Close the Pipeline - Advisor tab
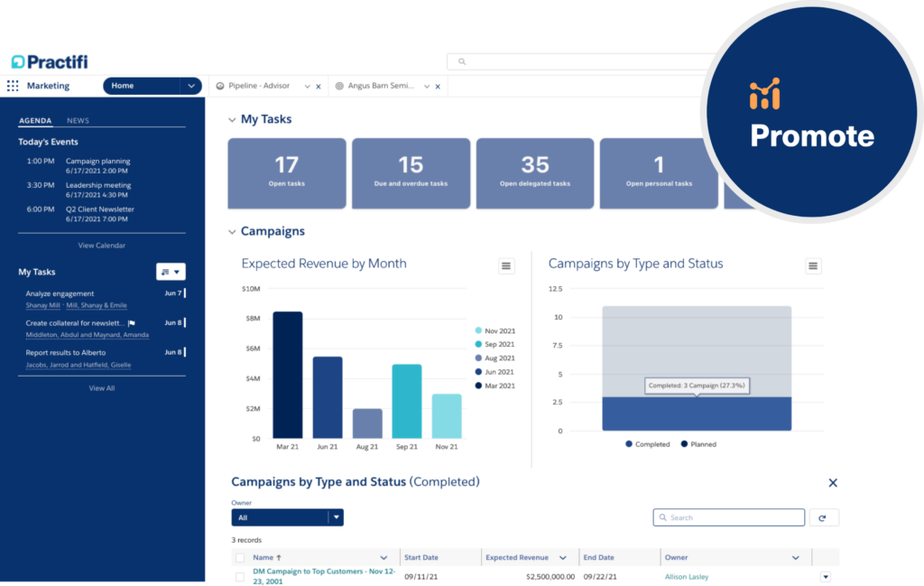Viewport: 924px width, 586px height. (318, 87)
